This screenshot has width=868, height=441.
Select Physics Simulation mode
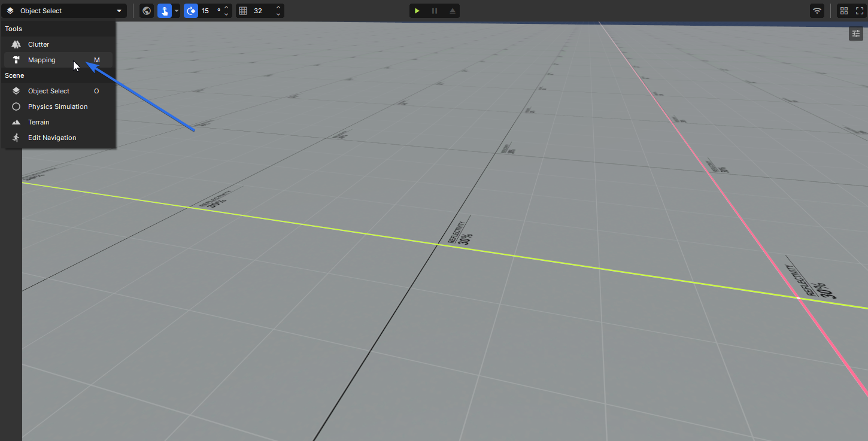pos(58,107)
